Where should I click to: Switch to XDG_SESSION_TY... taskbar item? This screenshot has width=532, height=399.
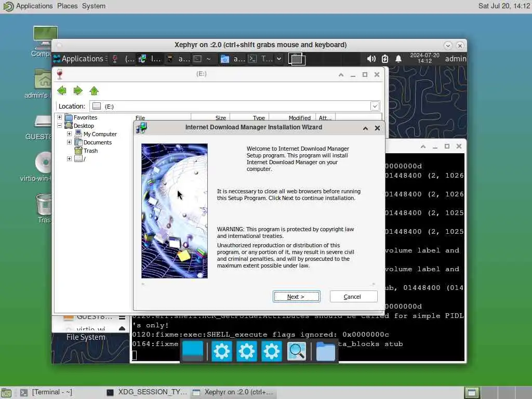click(x=147, y=393)
